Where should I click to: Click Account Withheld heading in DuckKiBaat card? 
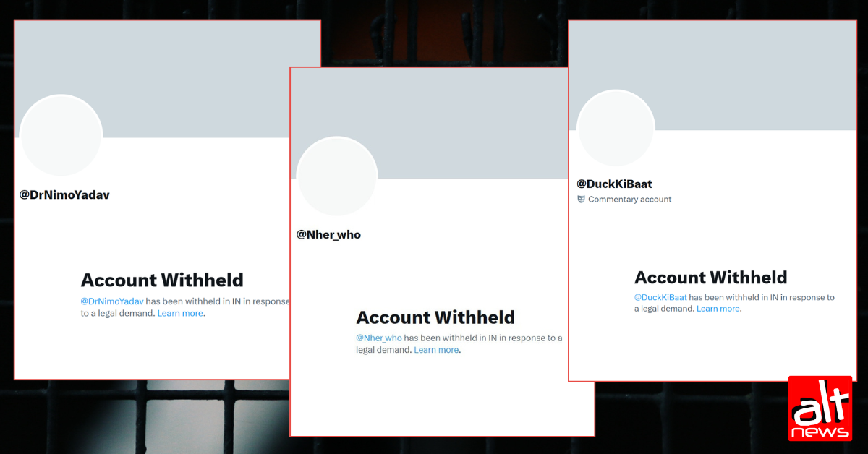pyautogui.click(x=711, y=278)
